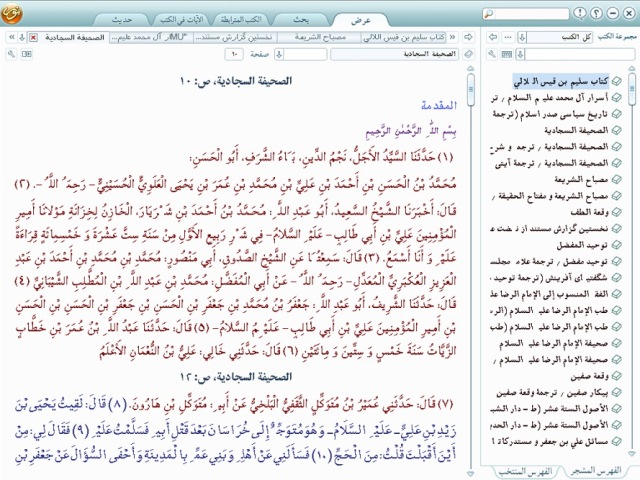Switch to the عرض tab
The image size is (640, 480).
coord(361,20)
